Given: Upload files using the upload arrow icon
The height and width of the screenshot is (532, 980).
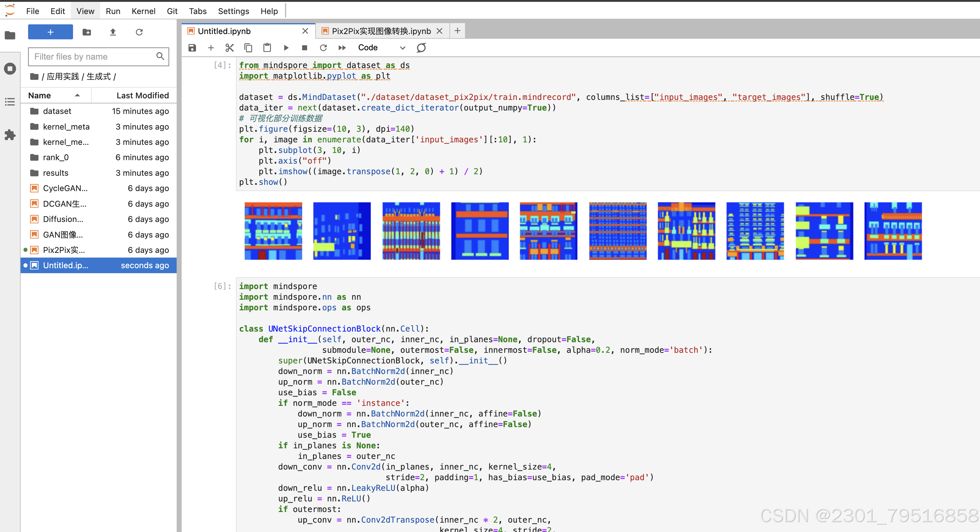Looking at the screenshot, I should [x=113, y=32].
